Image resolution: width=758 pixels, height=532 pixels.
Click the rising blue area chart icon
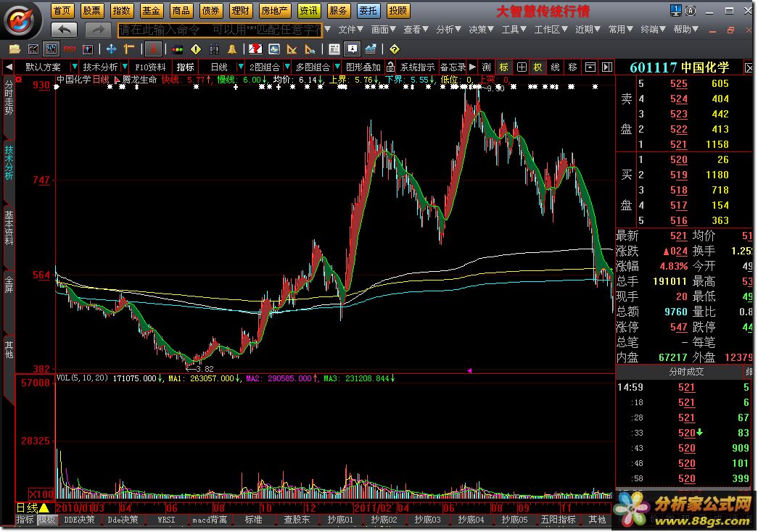pyautogui.click(x=371, y=49)
